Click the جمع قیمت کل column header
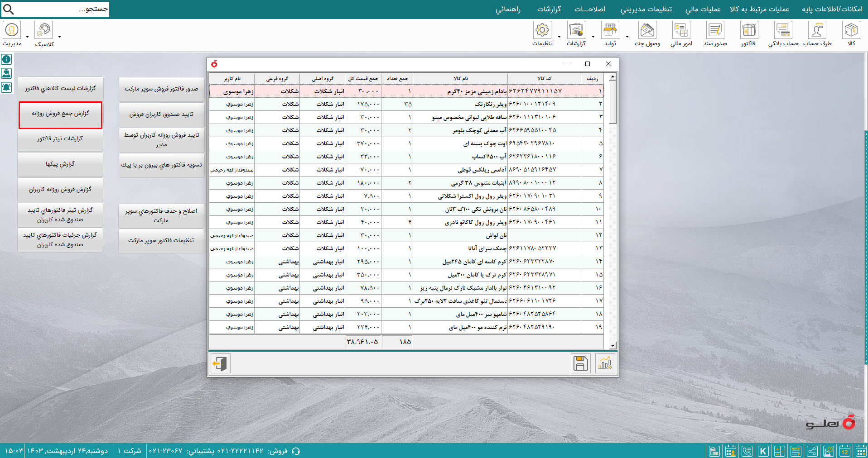Screen dimensions: 868x458 tap(363, 79)
